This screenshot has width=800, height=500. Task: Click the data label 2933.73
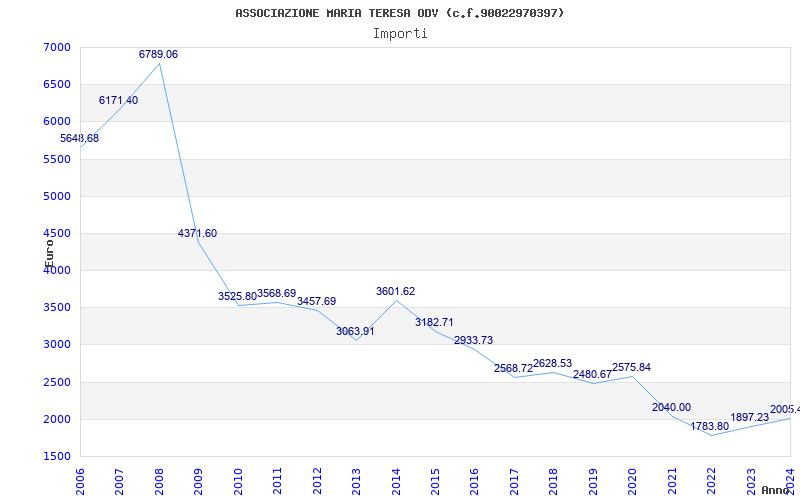click(x=473, y=340)
